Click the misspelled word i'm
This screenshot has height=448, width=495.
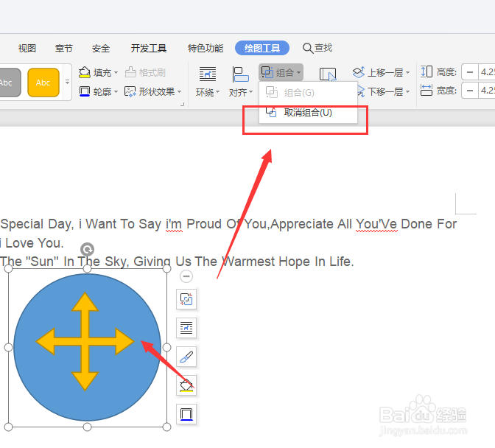(x=174, y=224)
